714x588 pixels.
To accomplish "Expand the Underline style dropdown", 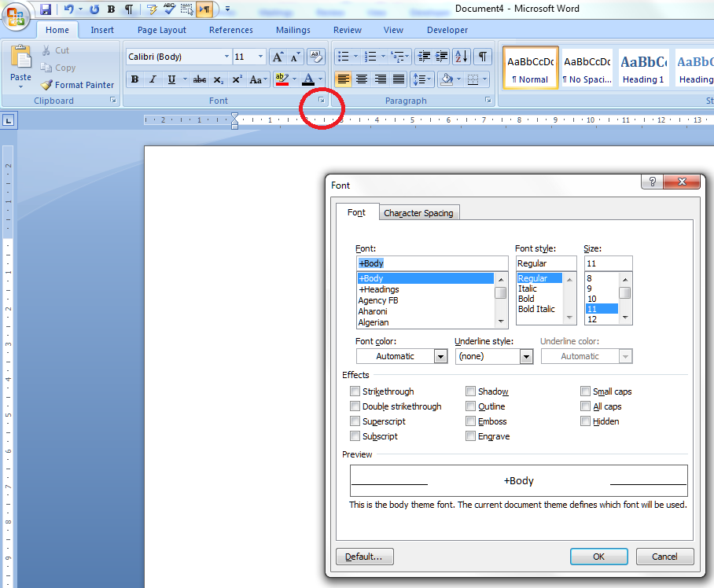I will pos(526,356).
